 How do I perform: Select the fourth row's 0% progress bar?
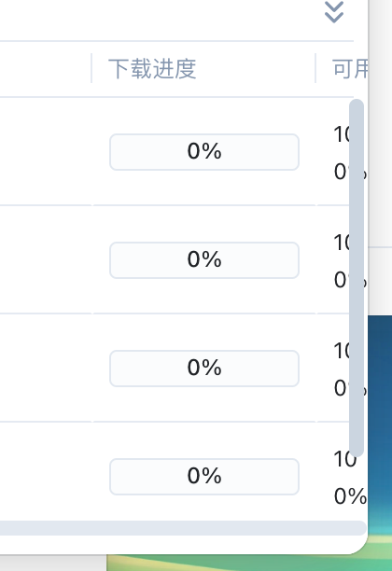point(204,477)
